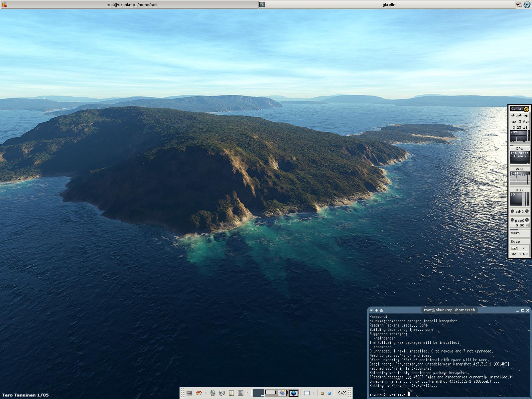This screenshot has height=399, width=532.
Task: Open the terminal window menu arrow
Action: pyautogui.click(x=371, y=310)
